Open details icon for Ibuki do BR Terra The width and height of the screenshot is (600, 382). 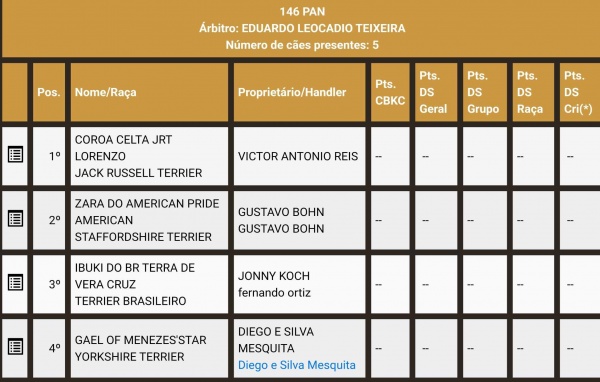pos(15,282)
